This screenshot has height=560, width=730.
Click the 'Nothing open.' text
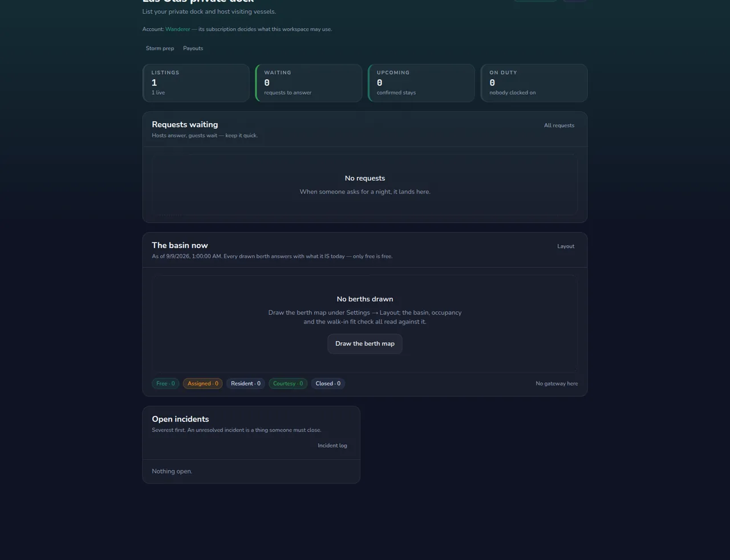point(172,472)
